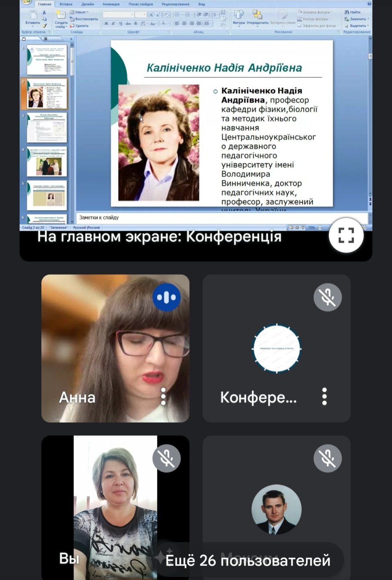Tap Ещё 26 пользователей to view more participants
The image size is (392, 580).
point(248,560)
